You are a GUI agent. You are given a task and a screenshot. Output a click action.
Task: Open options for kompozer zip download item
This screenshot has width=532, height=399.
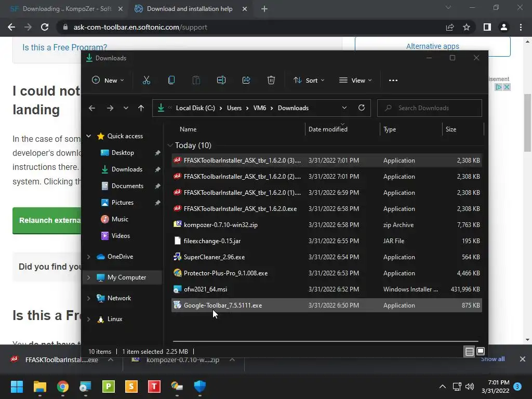coord(232,360)
